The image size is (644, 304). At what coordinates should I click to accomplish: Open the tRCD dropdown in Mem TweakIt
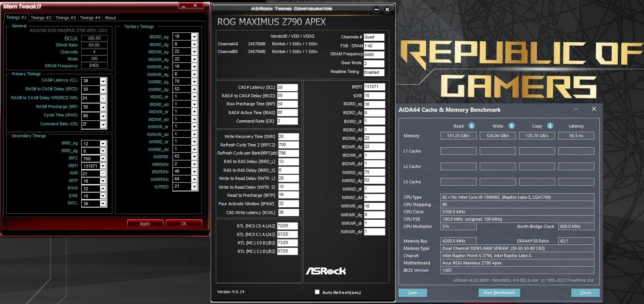click(x=103, y=90)
